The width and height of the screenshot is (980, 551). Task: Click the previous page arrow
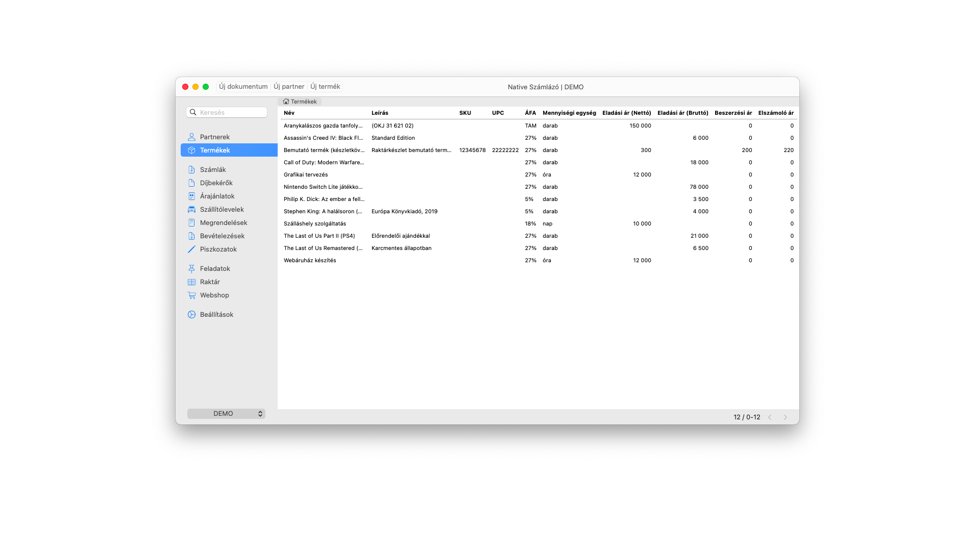tap(770, 417)
